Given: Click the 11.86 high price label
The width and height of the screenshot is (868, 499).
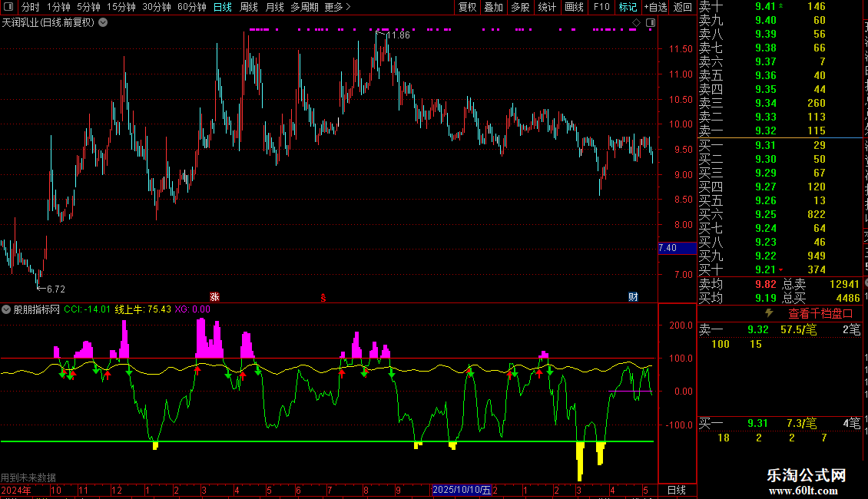Looking at the screenshot, I should point(399,35).
